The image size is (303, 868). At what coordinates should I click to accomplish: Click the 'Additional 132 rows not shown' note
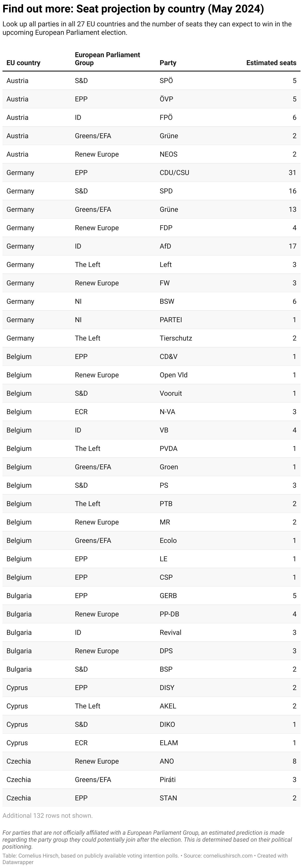(x=47, y=816)
